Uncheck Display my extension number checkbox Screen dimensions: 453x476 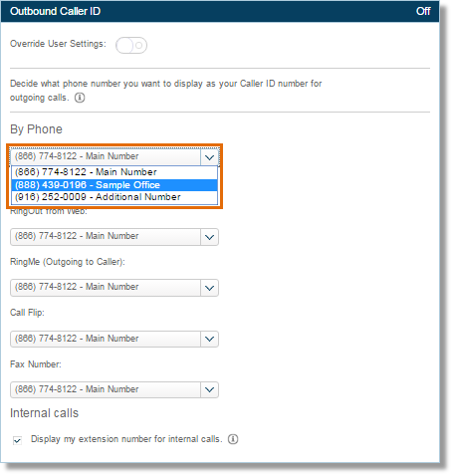coord(17,440)
